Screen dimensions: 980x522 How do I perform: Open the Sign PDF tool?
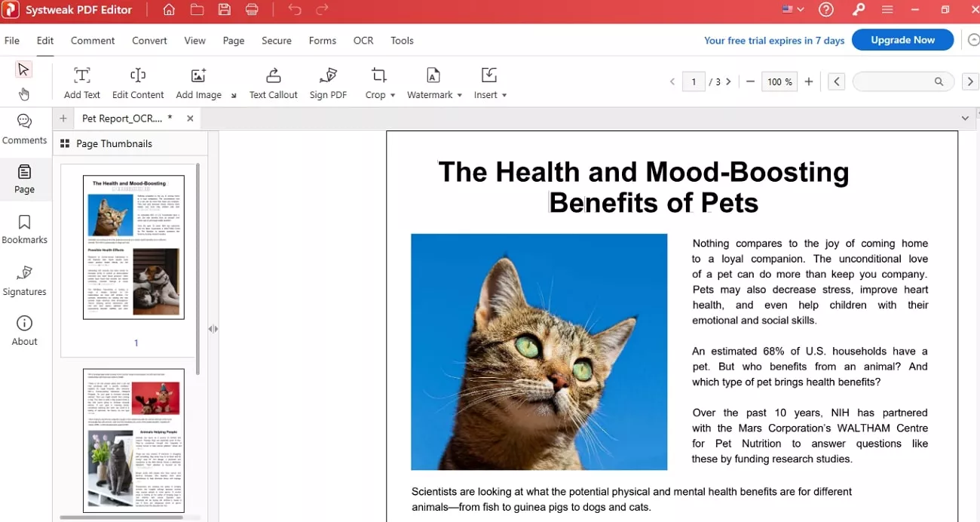click(328, 83)
